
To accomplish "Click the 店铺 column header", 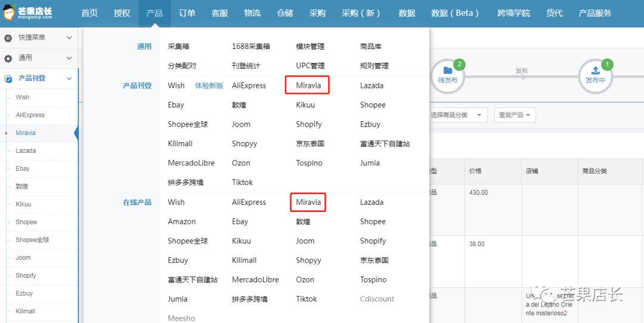I will click(532, 171).
